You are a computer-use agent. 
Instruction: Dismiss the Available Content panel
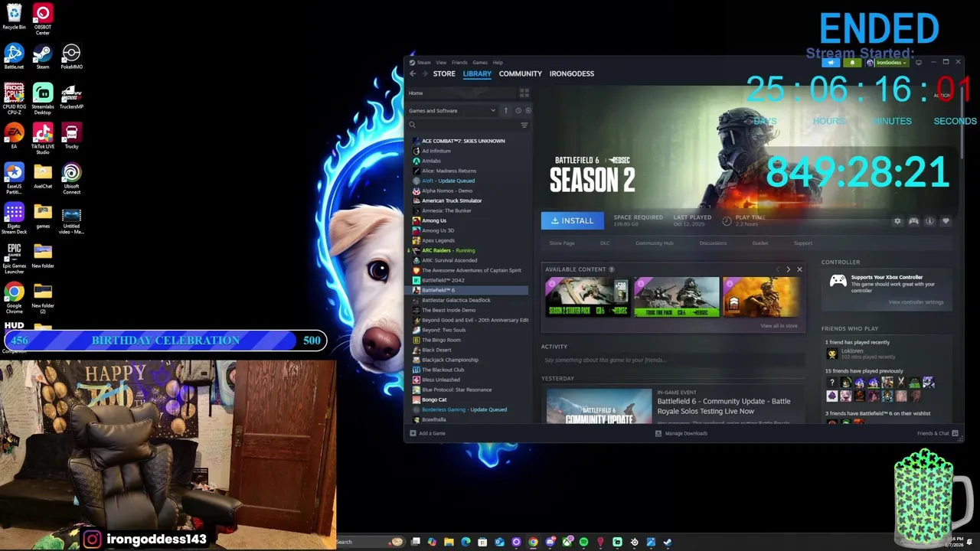(799, 269)
